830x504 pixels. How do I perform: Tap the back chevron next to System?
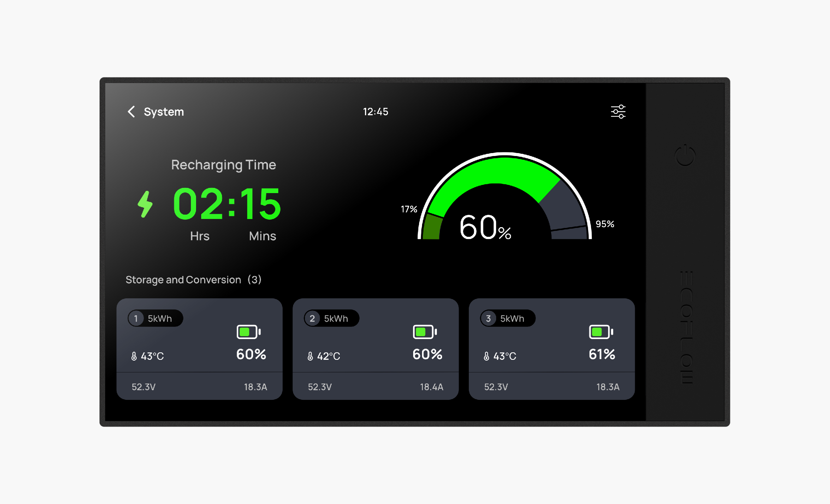(x=131, y=112)
